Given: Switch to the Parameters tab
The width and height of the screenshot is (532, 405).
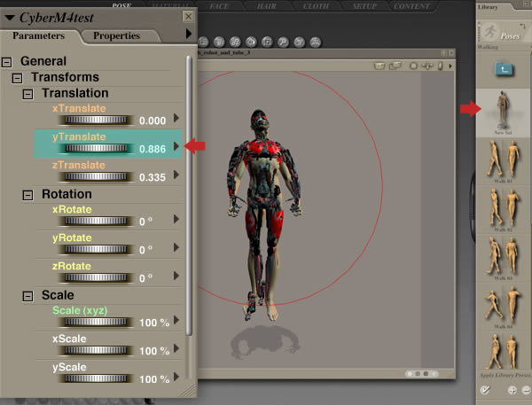Looking at the screenshot, I should pyautogui.click(x=38, y=35).
